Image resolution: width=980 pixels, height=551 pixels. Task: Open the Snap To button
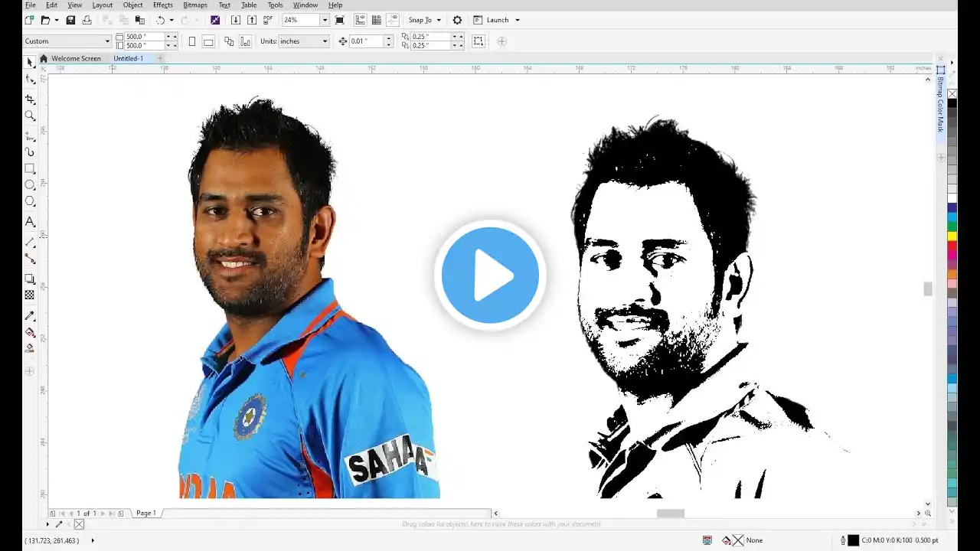tap(425, 20)
